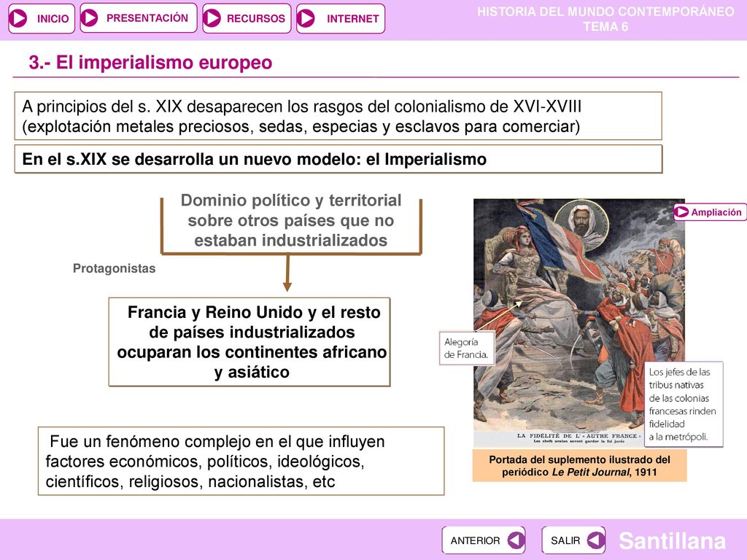The height and width of the screenshot is (560, 747).
Task: Click the Ampliación arrow icon
Action: point(682,212)
